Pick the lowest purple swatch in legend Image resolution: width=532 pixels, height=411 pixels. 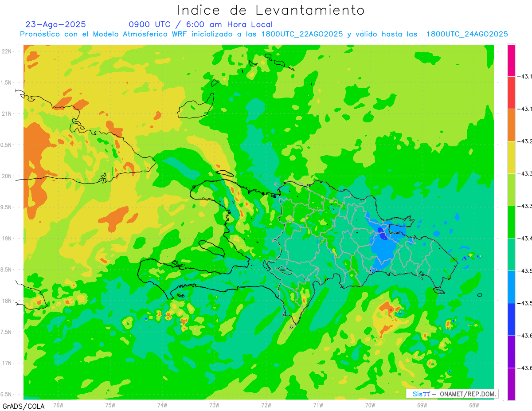(x=511, y=384)
